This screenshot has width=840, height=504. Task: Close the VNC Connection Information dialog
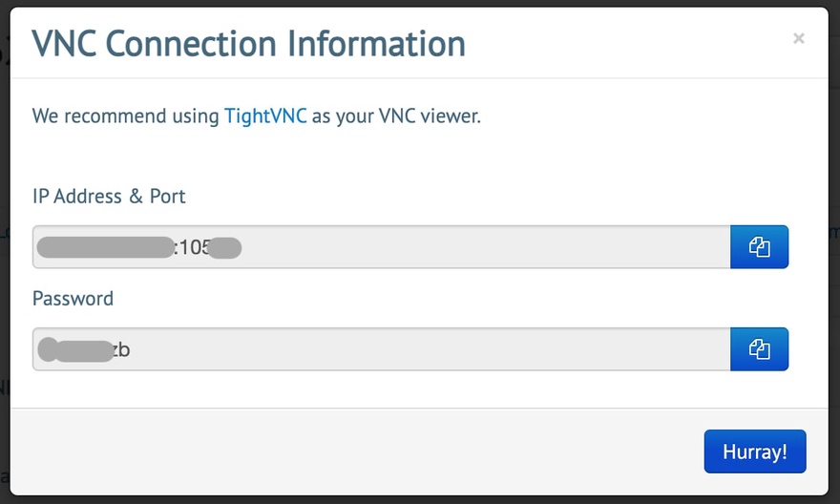click(x=799, y=38)
